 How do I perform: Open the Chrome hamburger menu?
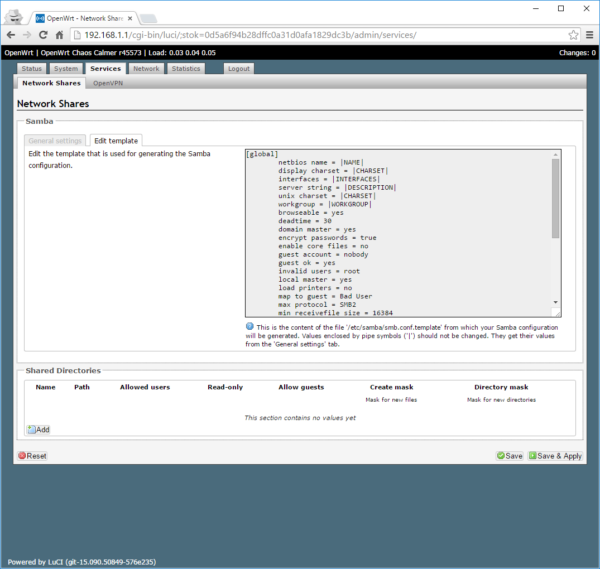click(x=589, y=35)
